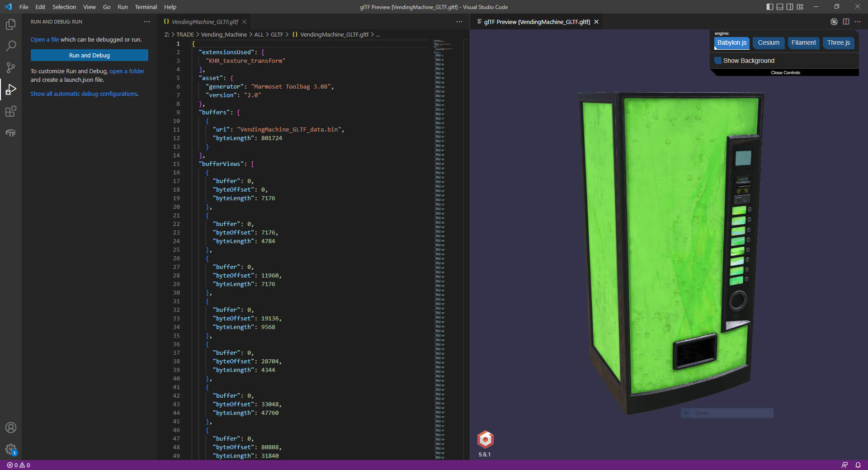868x470 pixels.
Task: Switch engine to Three.js
Action: (838, 43)
